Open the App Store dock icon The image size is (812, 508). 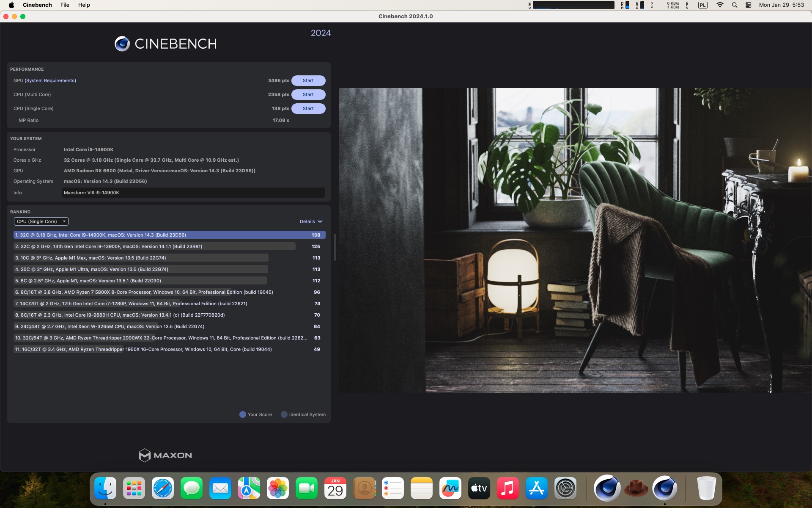[536, 489]
